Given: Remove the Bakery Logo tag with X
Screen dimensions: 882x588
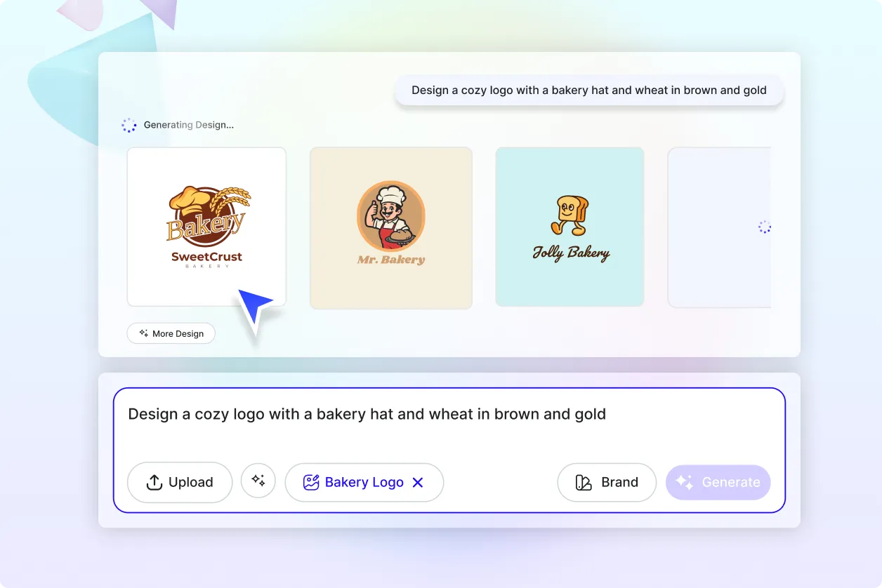Looking at the screenshot, I should click(418, 482).
